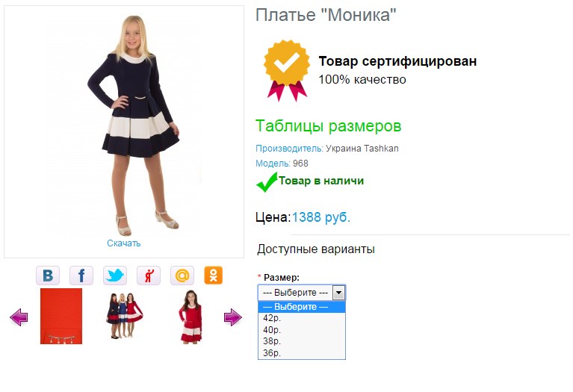The width and height of the screenshot is (573, 392).
Task: Share through the Mail.ru @ icon
Action: tap(182, 276)
